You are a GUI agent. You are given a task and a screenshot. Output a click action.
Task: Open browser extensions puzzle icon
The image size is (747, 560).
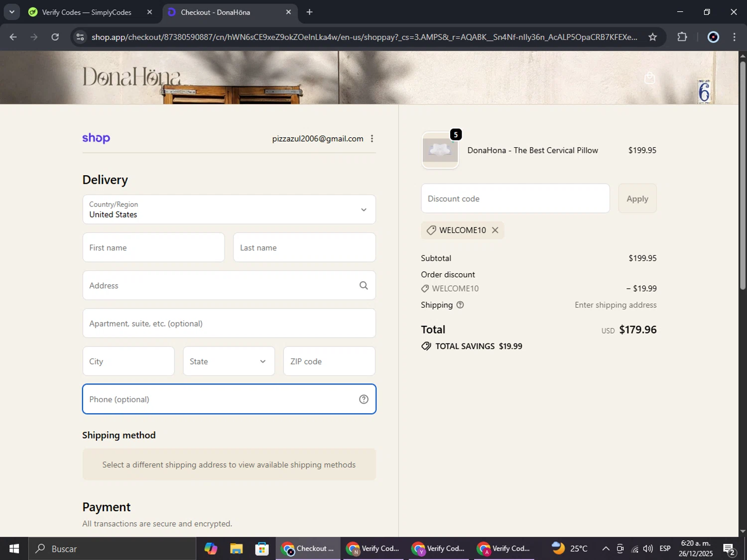682,37
